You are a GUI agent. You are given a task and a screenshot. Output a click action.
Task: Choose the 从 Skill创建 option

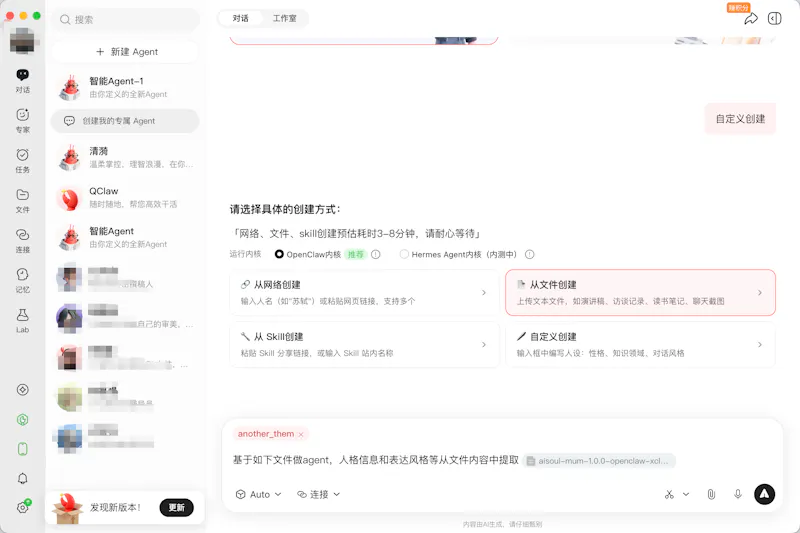pyautogui.click(x=364, y=345)
